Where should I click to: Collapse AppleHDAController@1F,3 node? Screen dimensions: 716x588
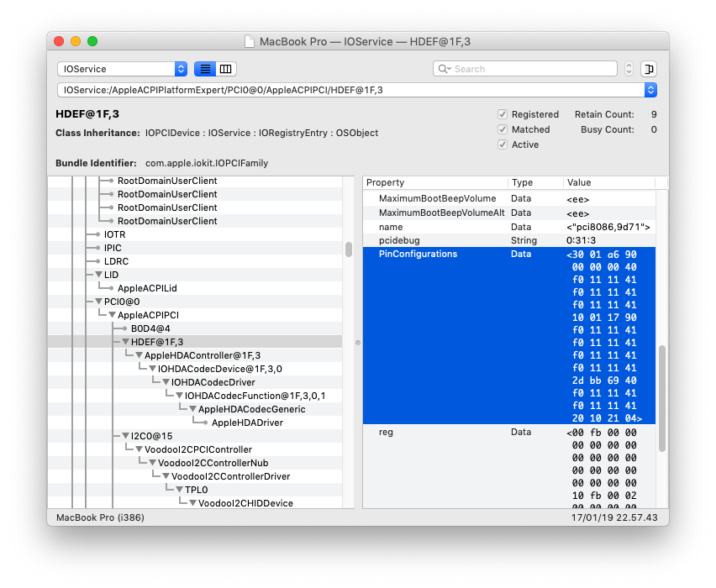coord(140,355)
